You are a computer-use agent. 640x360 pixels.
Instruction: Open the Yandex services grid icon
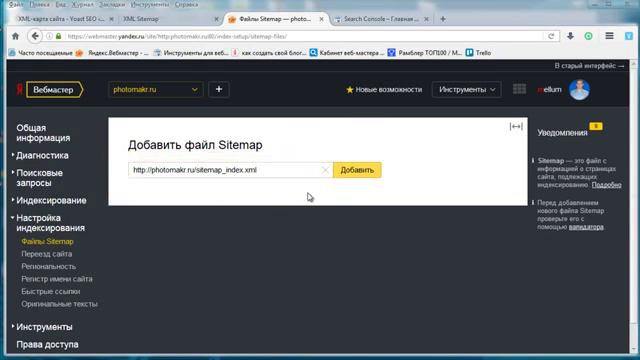[519, 89]
